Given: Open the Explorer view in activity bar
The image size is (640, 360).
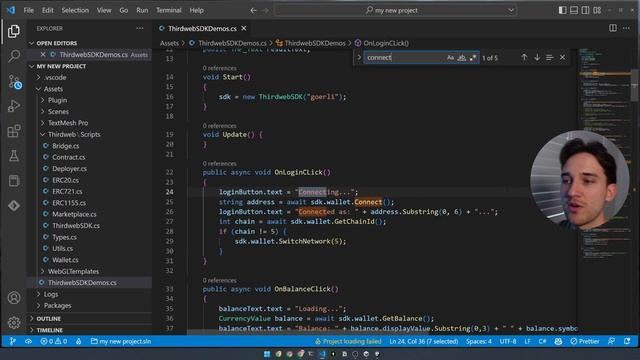Looking at the screenshot, I should pos(13,31).
